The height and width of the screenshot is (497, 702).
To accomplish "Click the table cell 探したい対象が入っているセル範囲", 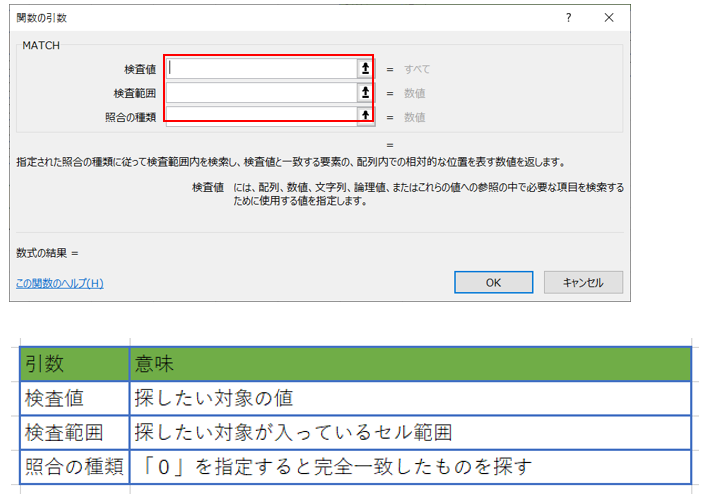I will coord(410,432).
